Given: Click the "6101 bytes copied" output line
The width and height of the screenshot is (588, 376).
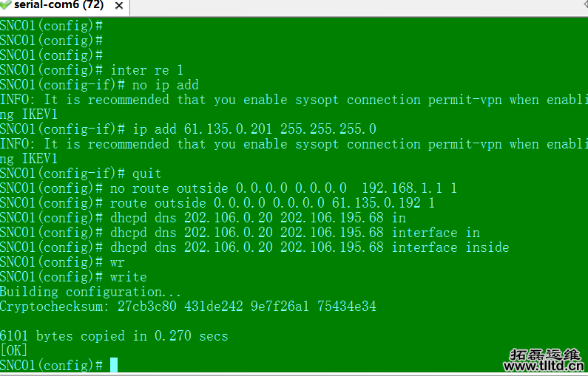Looking at the screenshot, I should (114, 336).
